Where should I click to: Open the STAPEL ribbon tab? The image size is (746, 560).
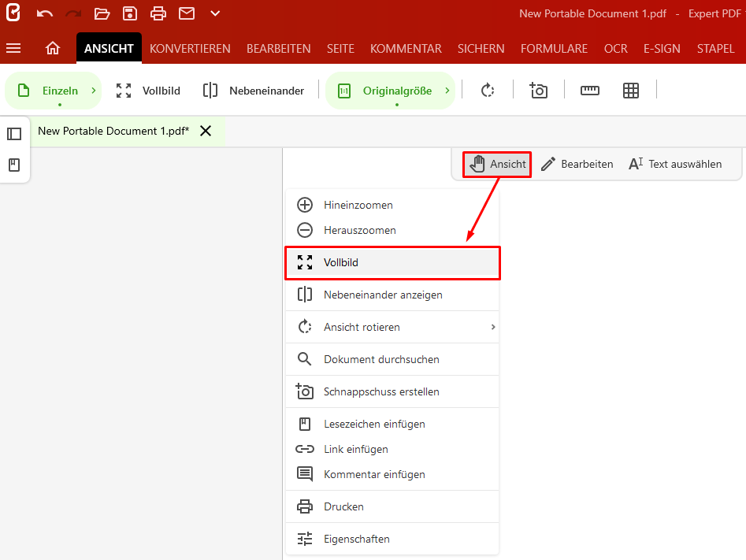(715, 49)
